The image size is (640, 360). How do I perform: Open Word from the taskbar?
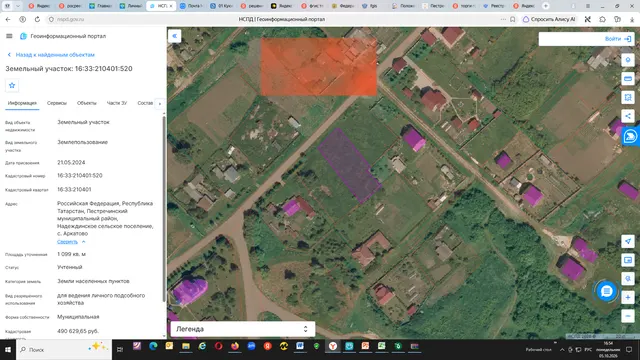click(300, 346)
